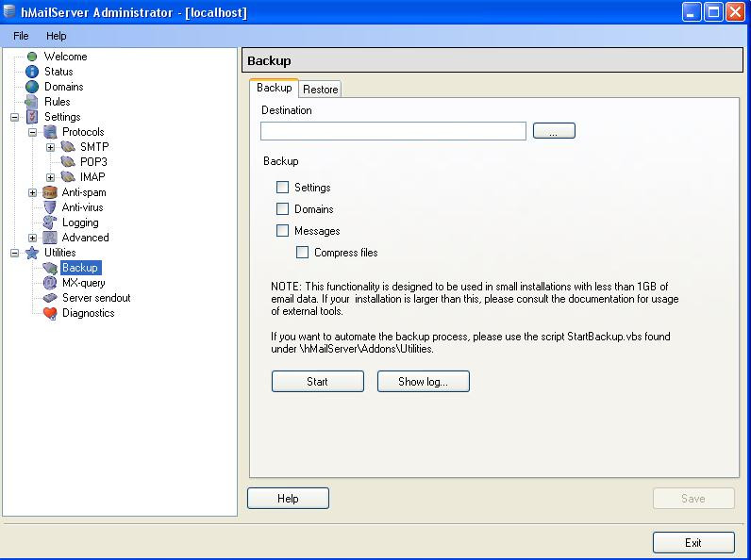Viewport: 751px width, 560px height.
Task: Select the Logging tree item
Action: 80,222
